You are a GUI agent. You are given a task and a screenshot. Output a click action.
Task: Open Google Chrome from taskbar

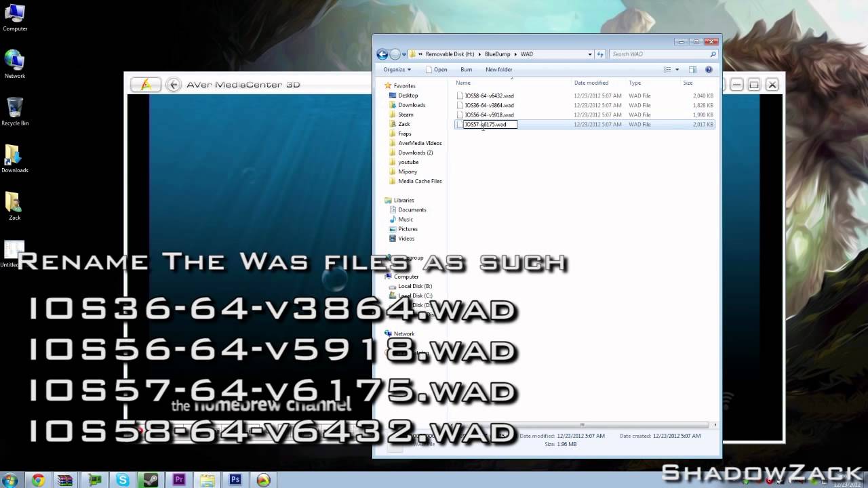tap(38, 480)
